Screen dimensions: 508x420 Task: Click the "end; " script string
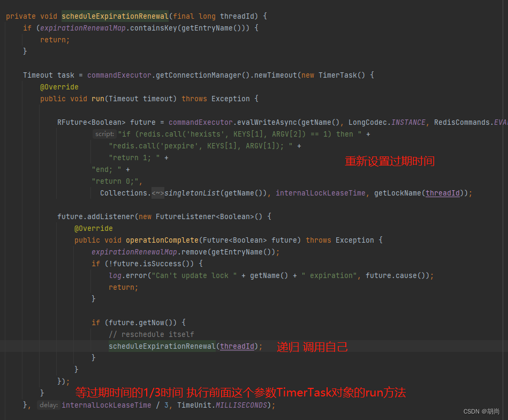(x=107, y=170)
